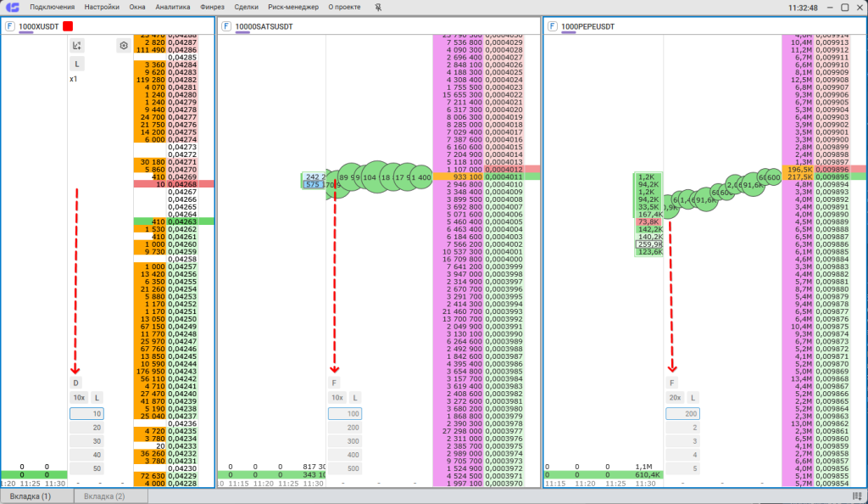Image resolution: width=868 pixels, height=504 pixels.
Task: Open the gear settings in the 1000XUSDT panel
Action: (124, 46)
